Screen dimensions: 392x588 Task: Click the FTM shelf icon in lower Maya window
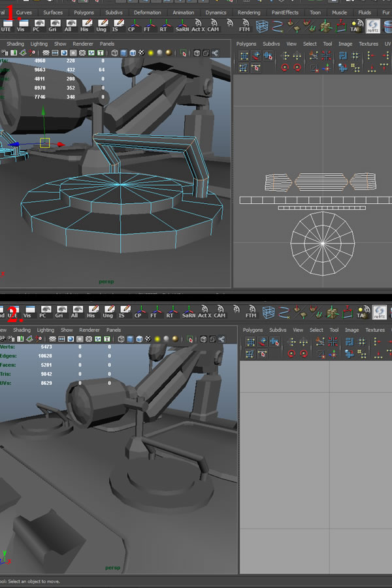(x=251, y=312)
